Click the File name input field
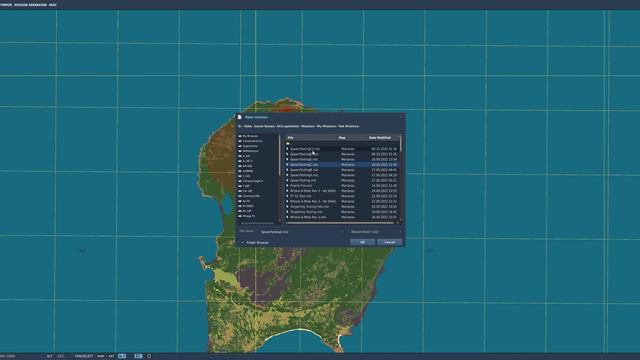 (x=302, y=232)
